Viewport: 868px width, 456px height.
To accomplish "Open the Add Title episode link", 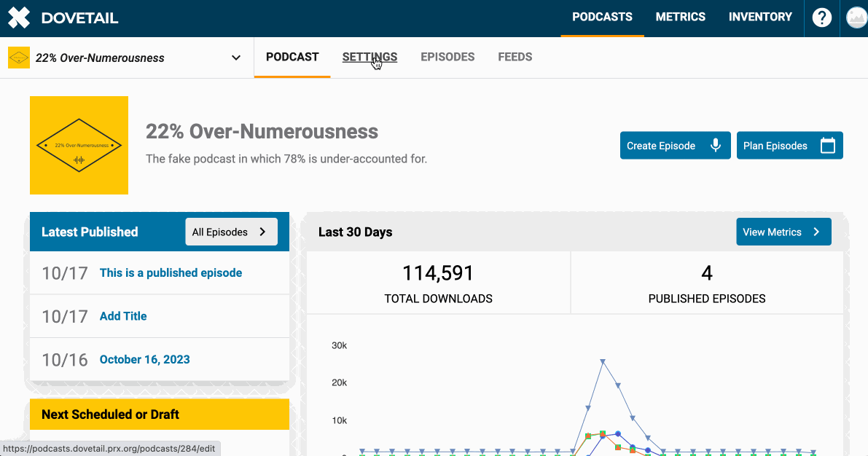I will coord(123,316).
